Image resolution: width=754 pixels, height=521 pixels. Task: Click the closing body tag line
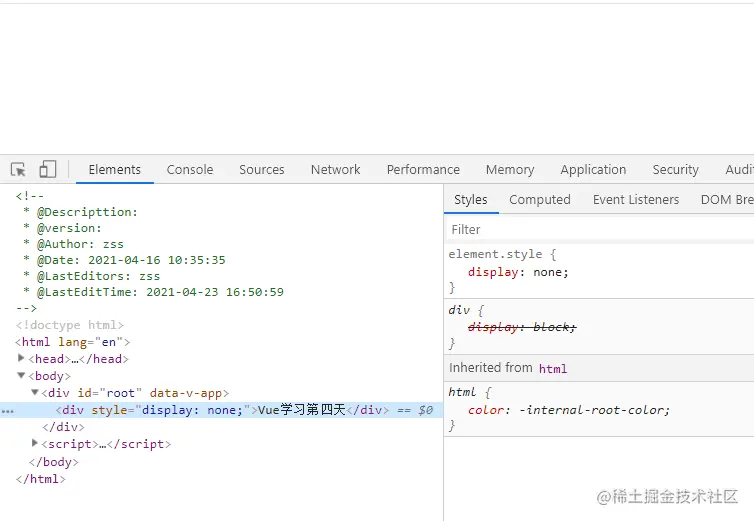click(x=53, y=462)
